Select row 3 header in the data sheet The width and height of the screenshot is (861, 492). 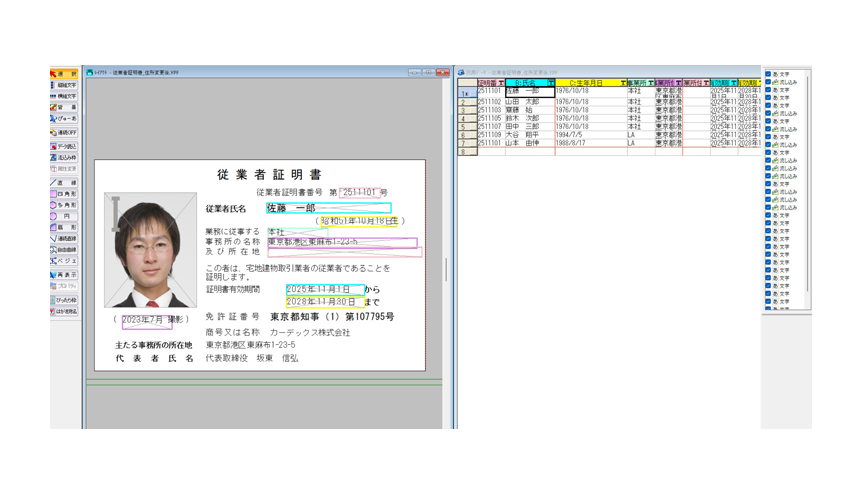click(x=465, y=110)
